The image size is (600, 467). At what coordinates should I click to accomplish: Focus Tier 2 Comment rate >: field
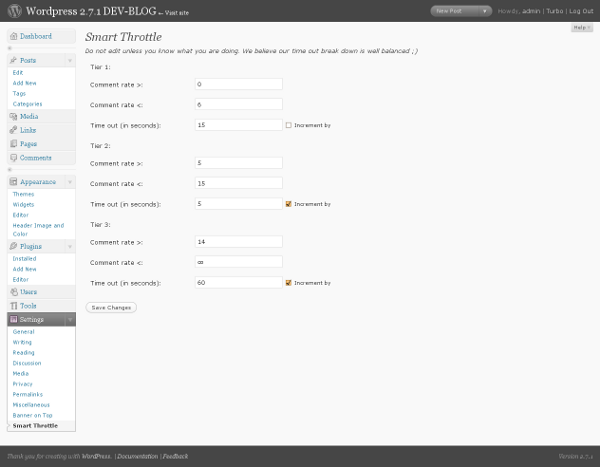click(x=239, y=163)
